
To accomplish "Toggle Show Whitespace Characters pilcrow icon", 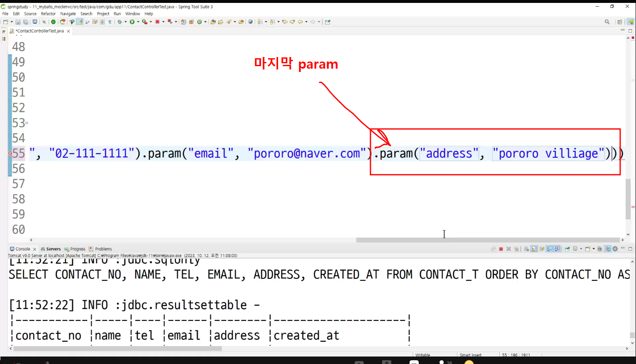I will click(110, 22).
